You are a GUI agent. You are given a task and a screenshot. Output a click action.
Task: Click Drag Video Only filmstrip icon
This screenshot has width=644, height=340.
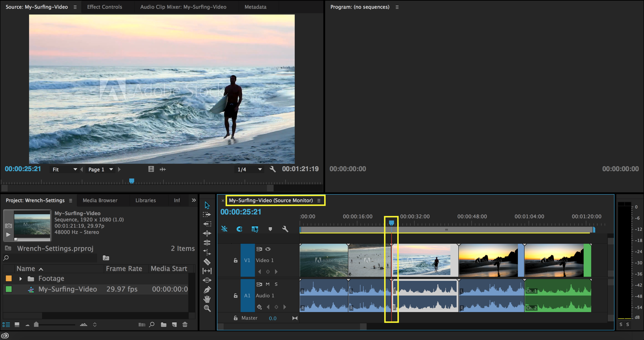pyautogui.click(x=151, y=169)
